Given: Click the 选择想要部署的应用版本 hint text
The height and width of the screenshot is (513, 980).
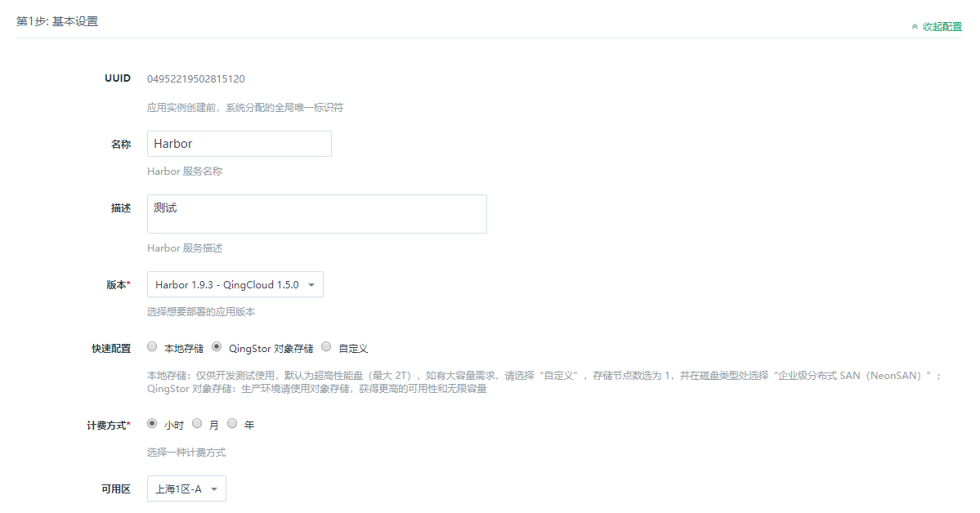Looking at the screenshot, I should point(200,312).
